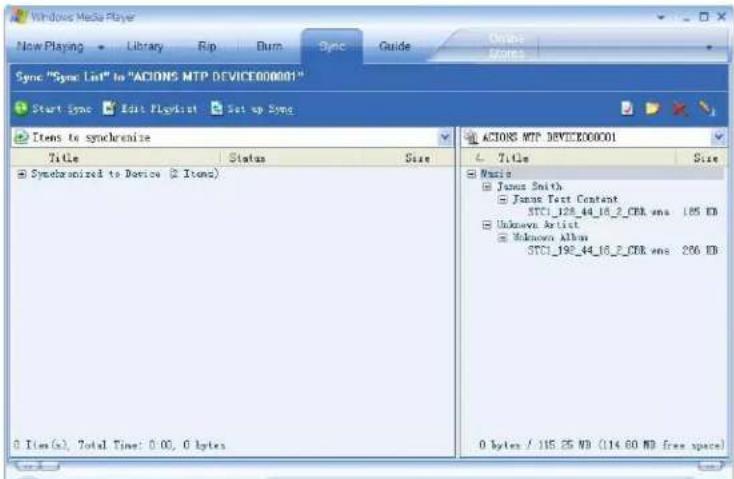Click the device icon beside ACIONS MTP DEVICE000001
The width and height of the screenshot is (734, 479).
coord(470,137)
